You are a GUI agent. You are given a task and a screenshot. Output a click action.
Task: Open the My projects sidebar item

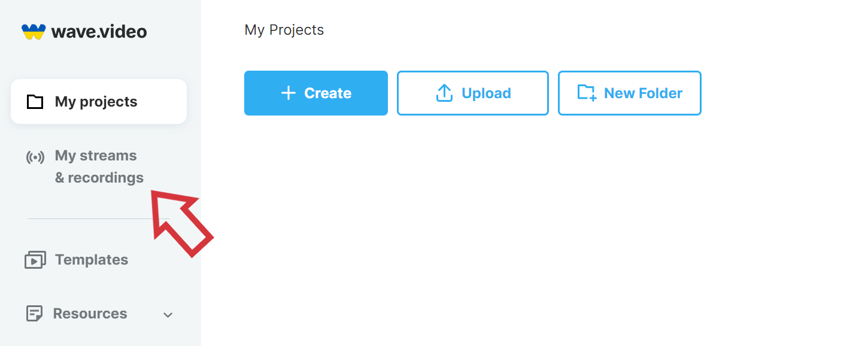pos(99,102)
